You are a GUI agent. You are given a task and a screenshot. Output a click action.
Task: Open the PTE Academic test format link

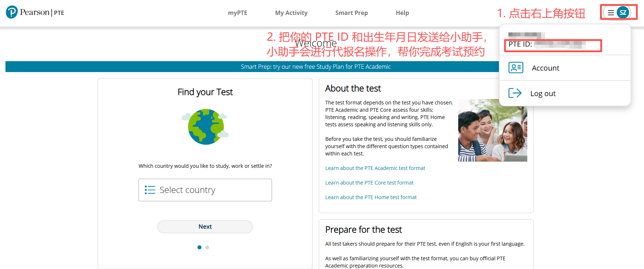[375, 168]
